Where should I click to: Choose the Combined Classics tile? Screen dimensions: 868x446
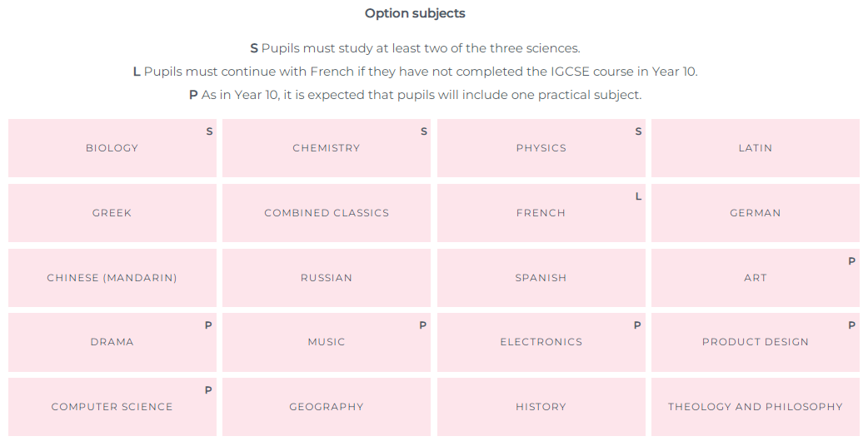pyautogui.click(x=327, y=213)
